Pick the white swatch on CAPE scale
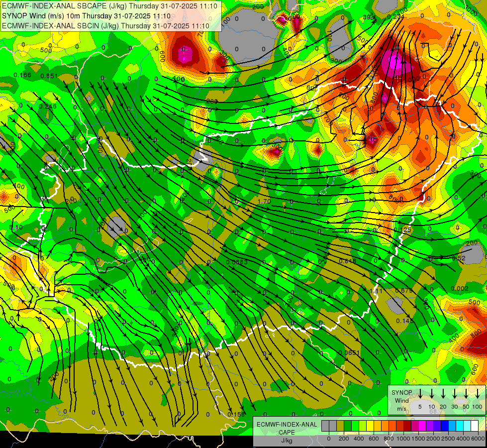 (x=475, y=426)
